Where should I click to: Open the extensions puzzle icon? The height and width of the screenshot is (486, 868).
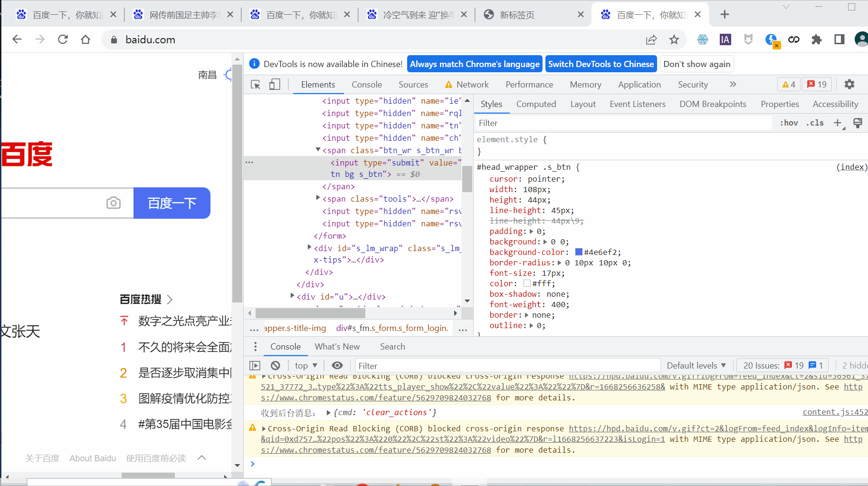[817, 39]
